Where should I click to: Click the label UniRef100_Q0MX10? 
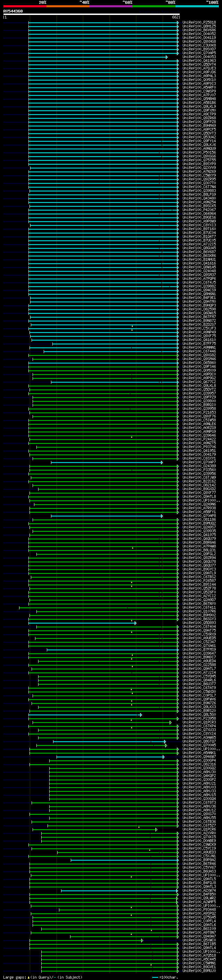tap(199, 80)
